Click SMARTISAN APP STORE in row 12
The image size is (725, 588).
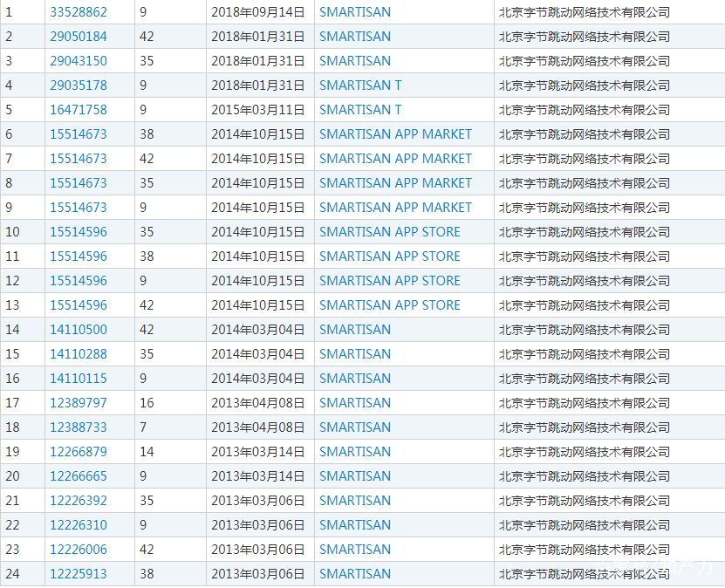click(390, 281)
